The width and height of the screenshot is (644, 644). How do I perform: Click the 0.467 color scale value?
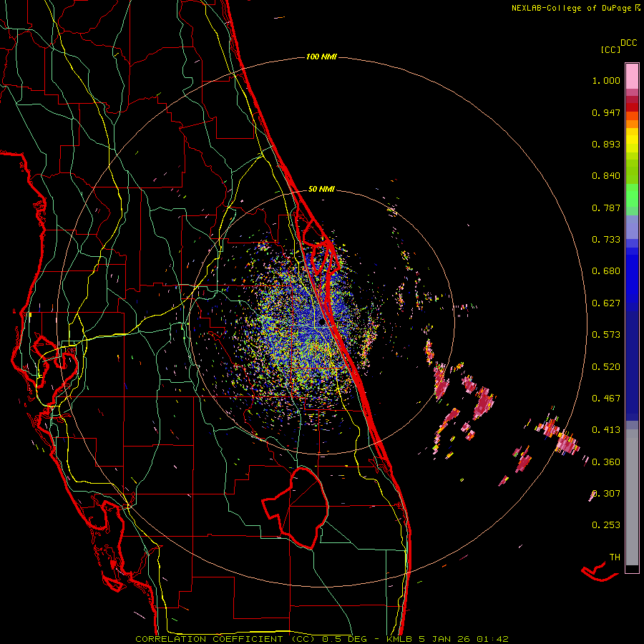(606, 399)
